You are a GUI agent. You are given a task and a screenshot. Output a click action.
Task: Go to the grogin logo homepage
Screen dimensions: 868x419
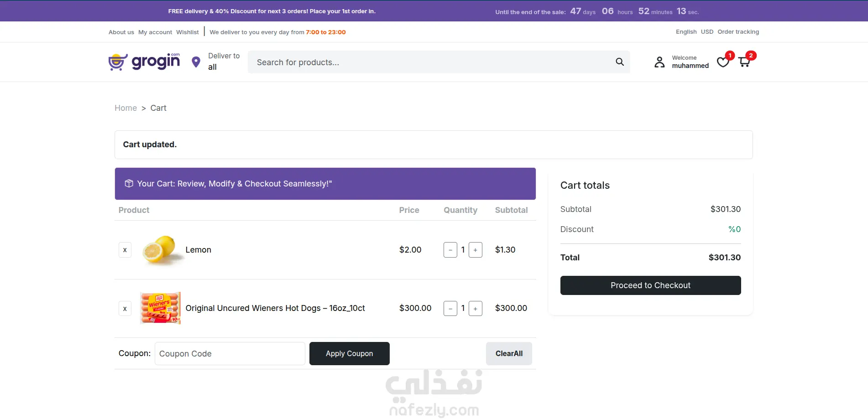(144, 62)
